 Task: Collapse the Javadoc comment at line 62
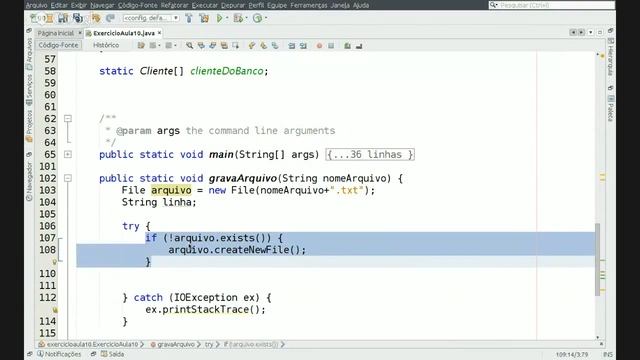coord(68,119)
